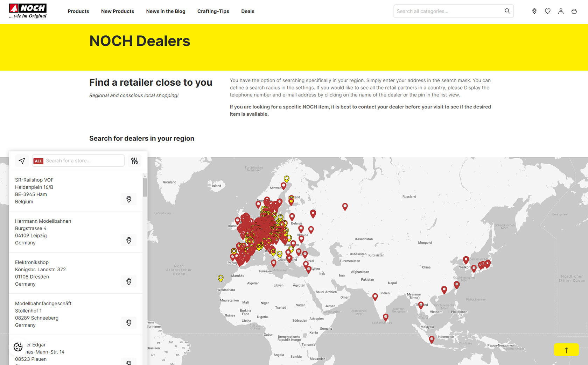
Task: Locate SR-Railshop VOF on the map
Action: click(x=129, y=199)
